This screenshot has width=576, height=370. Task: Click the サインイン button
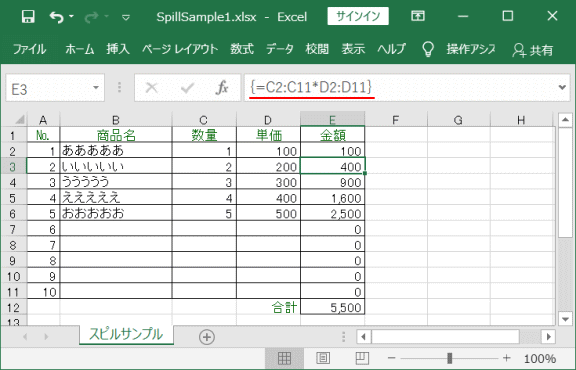(358, 16)
